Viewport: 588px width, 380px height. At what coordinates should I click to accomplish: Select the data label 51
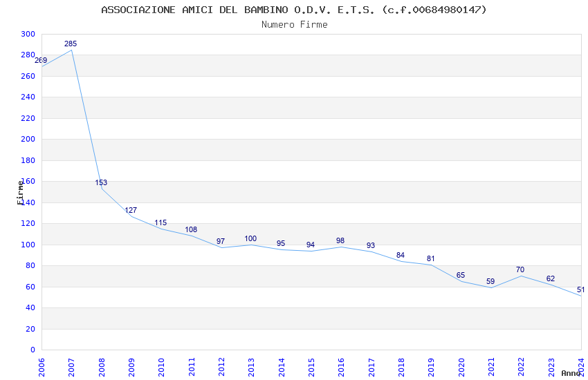coord(580,289)
